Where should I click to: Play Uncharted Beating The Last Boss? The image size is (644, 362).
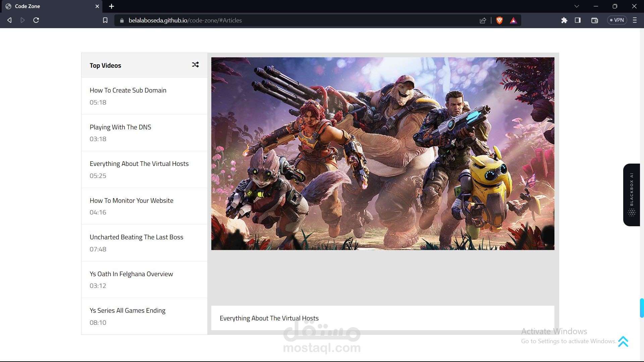coord(144,243)
